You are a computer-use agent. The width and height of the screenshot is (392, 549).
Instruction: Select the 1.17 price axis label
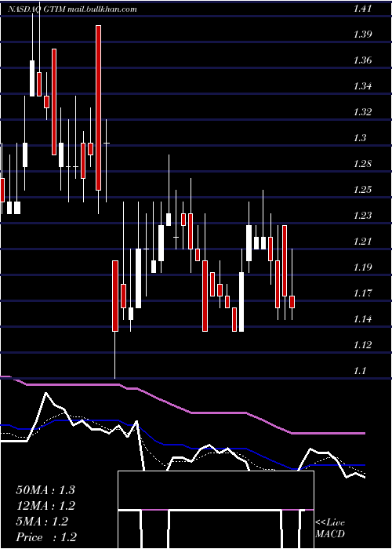(362, 293)
